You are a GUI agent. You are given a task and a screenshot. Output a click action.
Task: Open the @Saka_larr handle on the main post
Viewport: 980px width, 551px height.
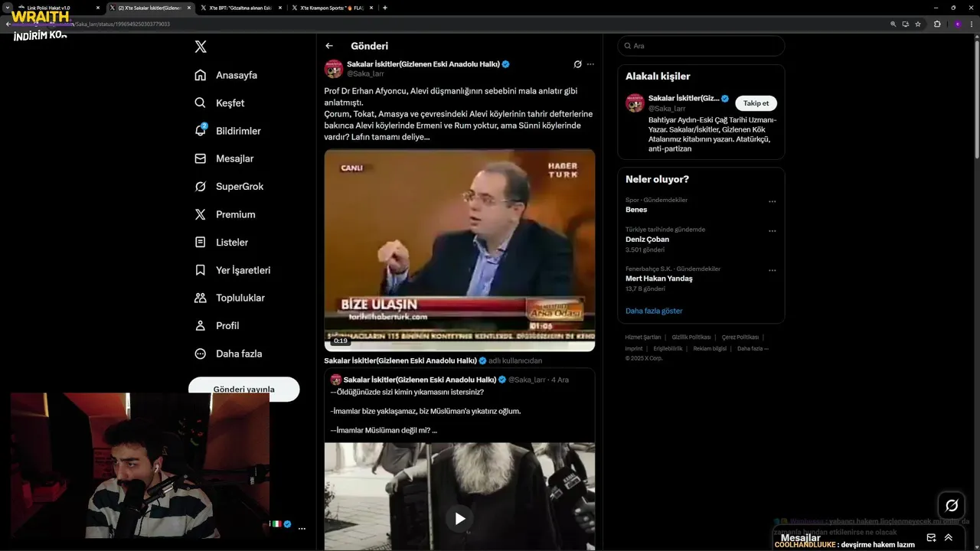click(x=365, y=74)
